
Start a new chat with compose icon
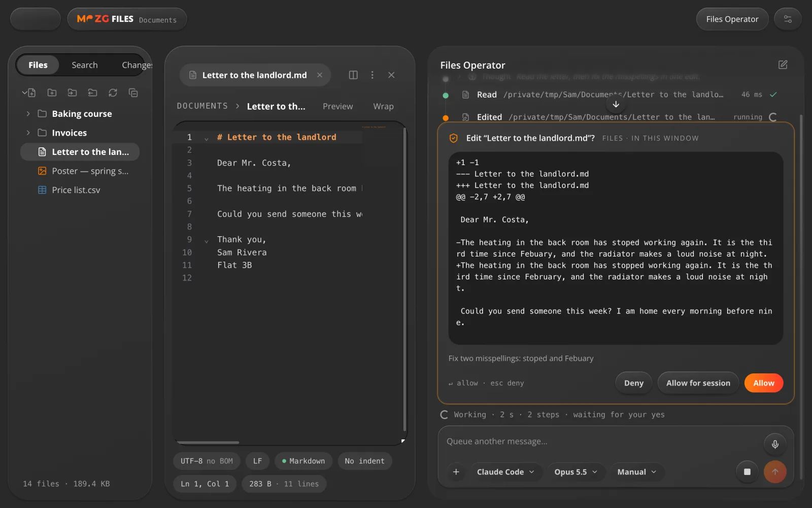(x=783, y=65)
